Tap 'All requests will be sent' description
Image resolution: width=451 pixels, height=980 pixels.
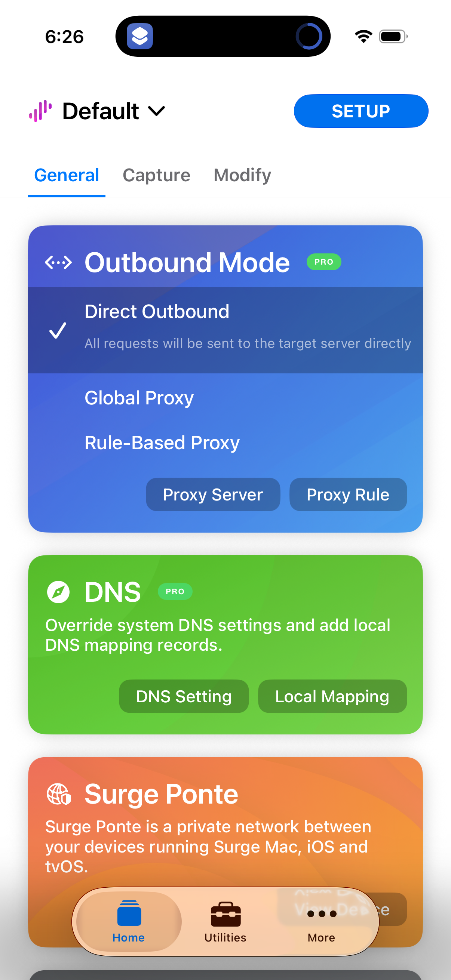(248, 343)
